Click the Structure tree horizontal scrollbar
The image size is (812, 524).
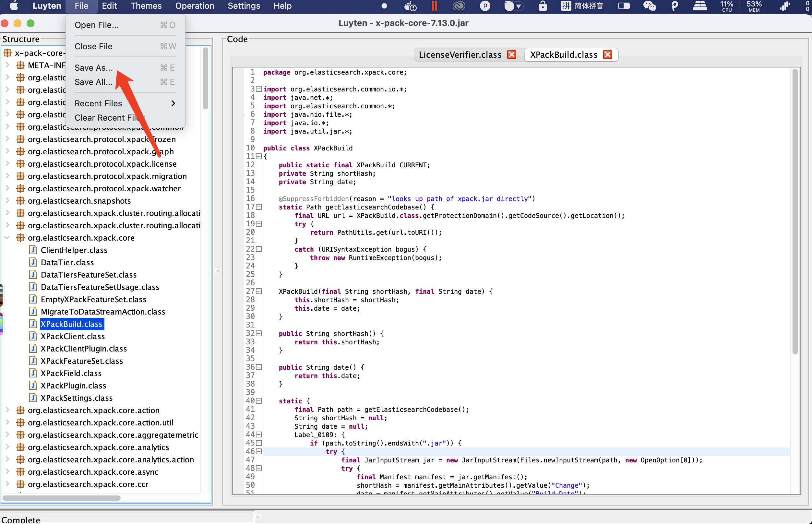[x=62, y=498]
